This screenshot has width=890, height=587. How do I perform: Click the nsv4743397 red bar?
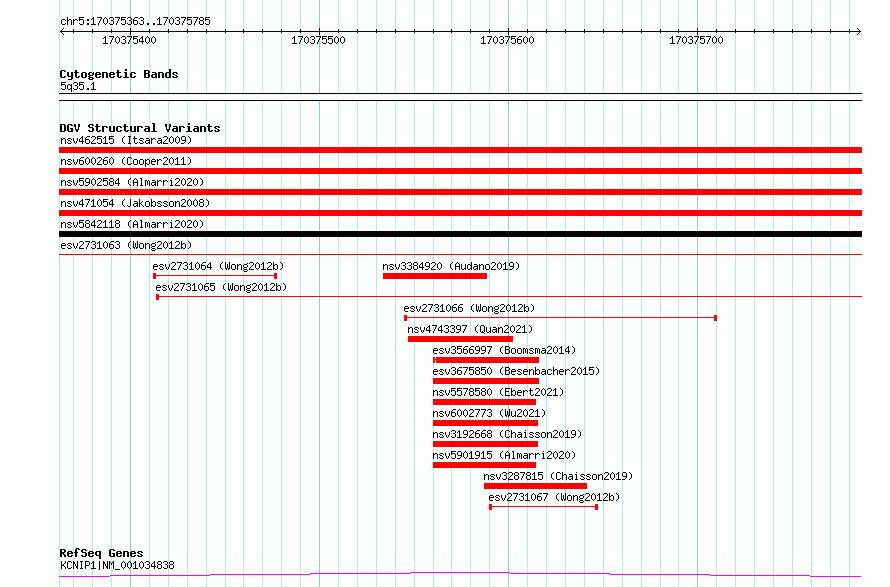coord(460,339)
